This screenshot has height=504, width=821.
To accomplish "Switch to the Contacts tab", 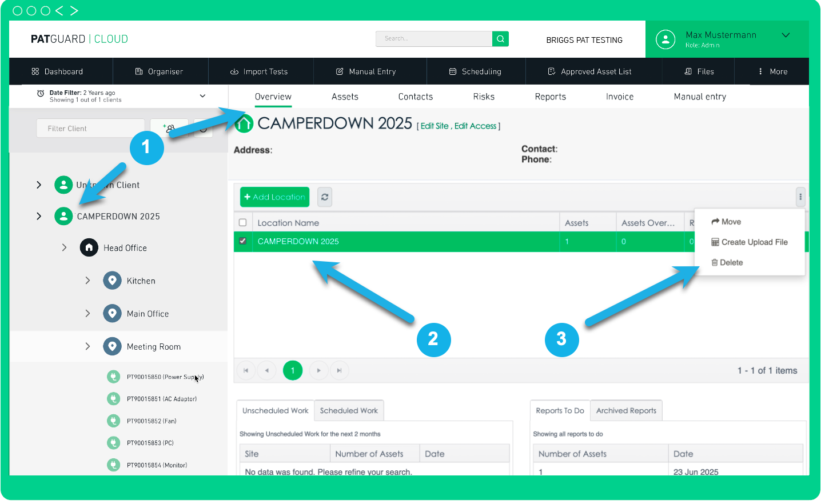I will pyautogui.click(x=416, y=97).
